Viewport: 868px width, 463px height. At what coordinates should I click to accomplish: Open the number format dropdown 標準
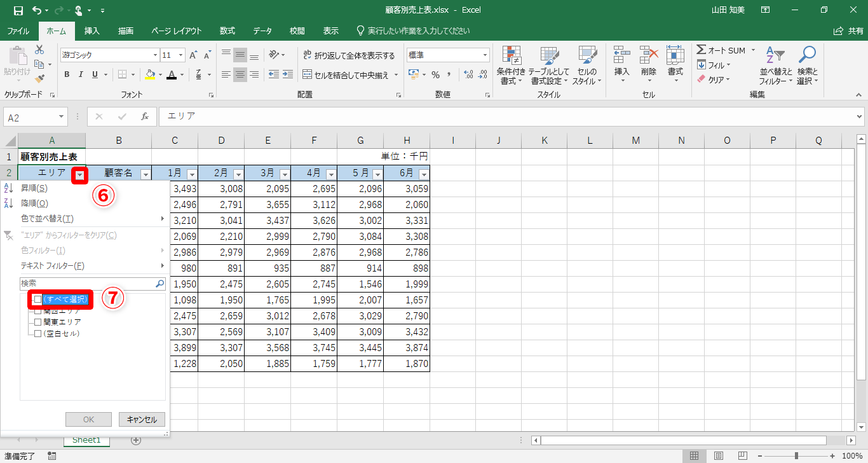tap(485, 55)
